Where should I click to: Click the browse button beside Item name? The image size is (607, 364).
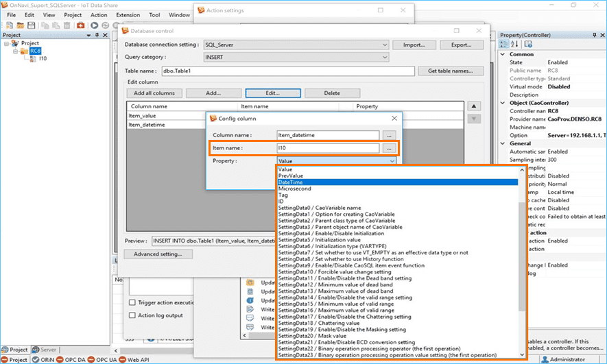pyautogui.click(x=389, y=148)
